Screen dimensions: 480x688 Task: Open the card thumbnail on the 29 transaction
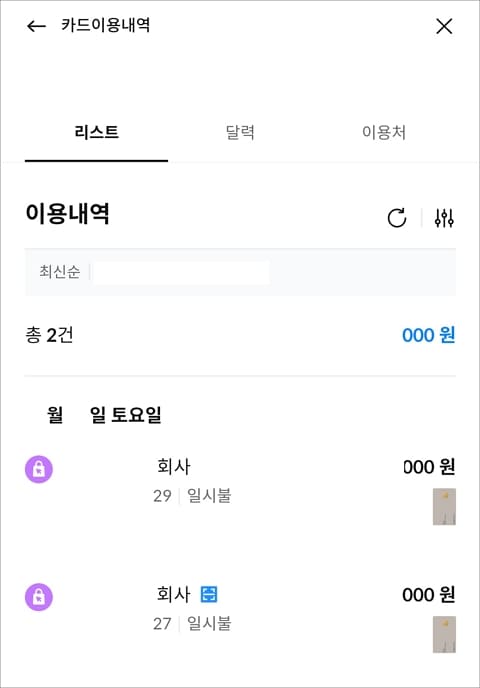[444, 506]
